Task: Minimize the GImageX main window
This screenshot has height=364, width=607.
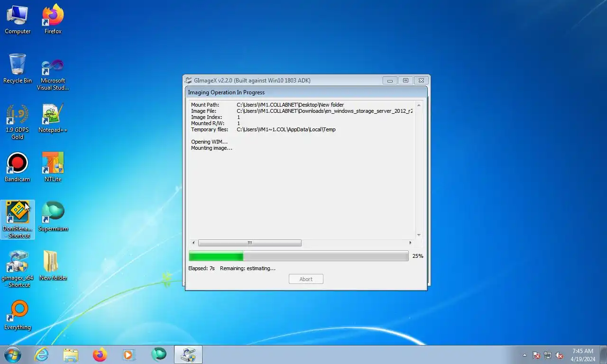Action: click(390, 81)
